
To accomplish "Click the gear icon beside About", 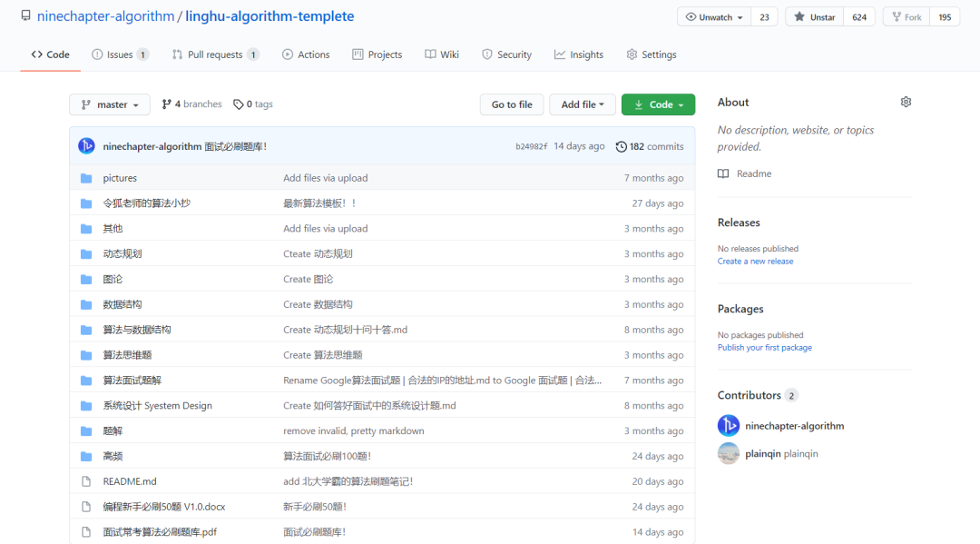I will [906, 102].
